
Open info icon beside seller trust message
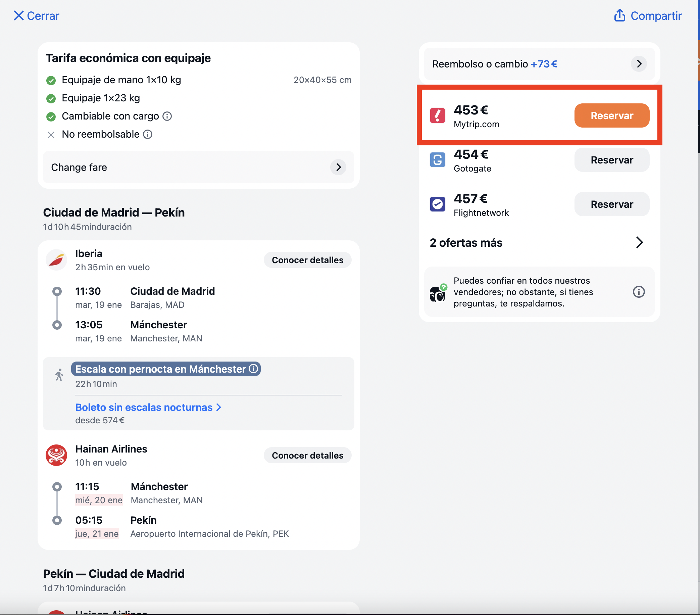[639, 292]
